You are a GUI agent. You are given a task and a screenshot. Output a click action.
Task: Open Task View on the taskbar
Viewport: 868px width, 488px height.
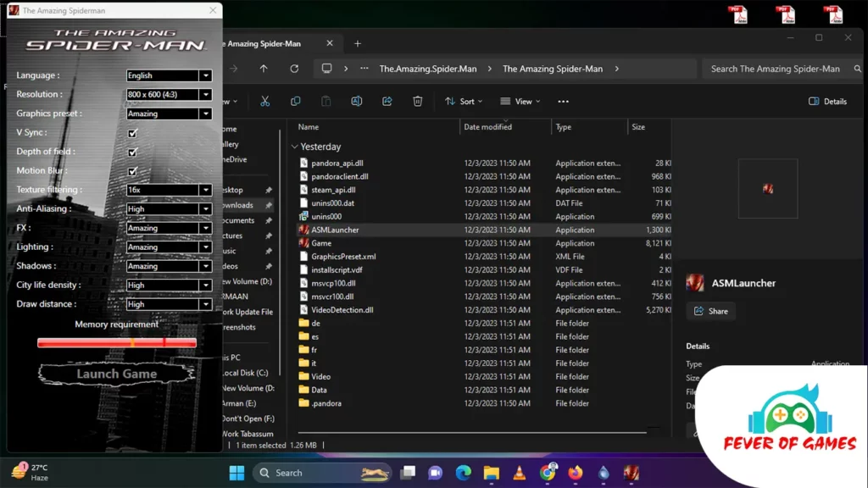click(x=408, y=473)
